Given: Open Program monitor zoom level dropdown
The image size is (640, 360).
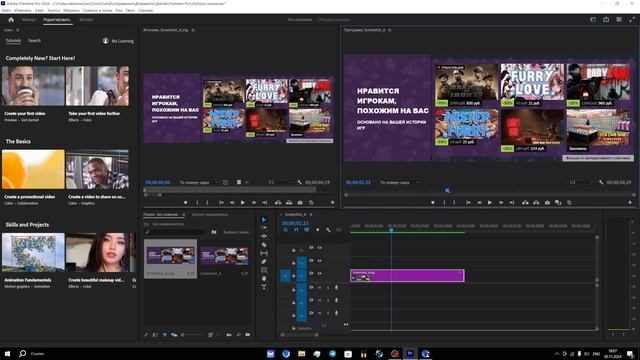Looking at the screenshot, I should click(399, 182).
